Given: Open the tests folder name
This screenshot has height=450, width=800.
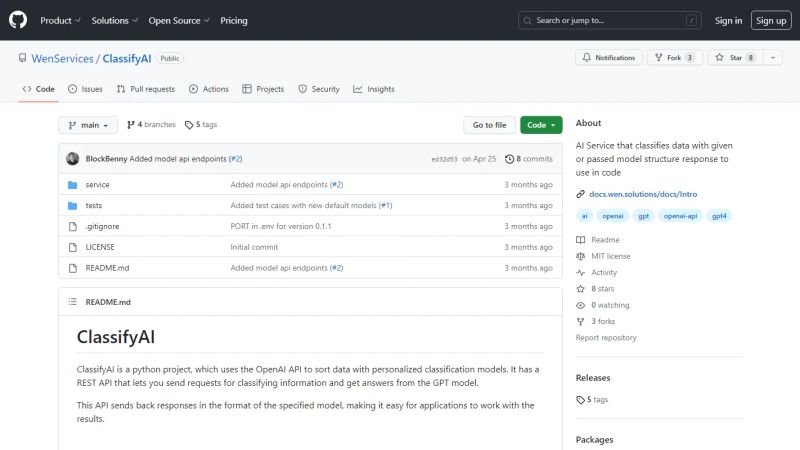Looking at the screenshot, I should [x=94, y=206].
